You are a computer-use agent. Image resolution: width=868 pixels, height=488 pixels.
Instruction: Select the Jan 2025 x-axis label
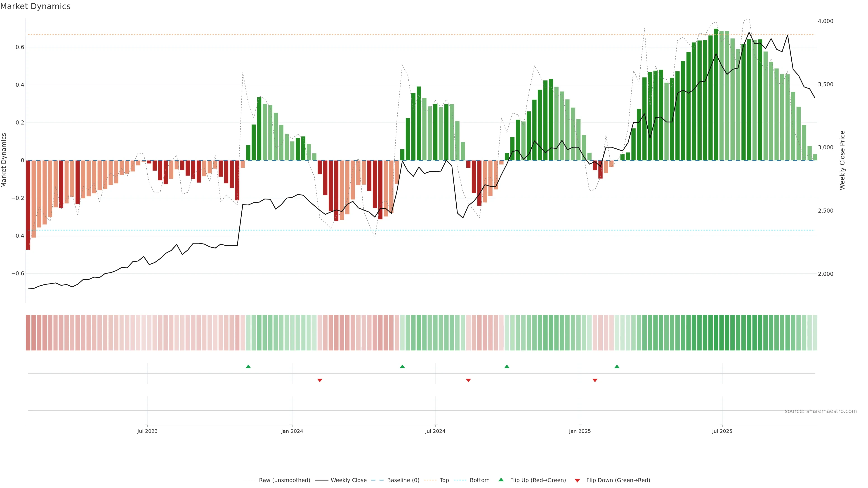pos(580,431)
